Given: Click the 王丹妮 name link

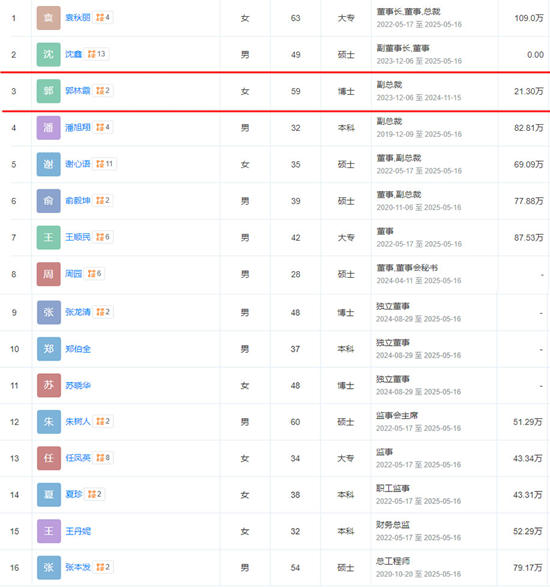Looking at the screenshot, I should point(78,531).
